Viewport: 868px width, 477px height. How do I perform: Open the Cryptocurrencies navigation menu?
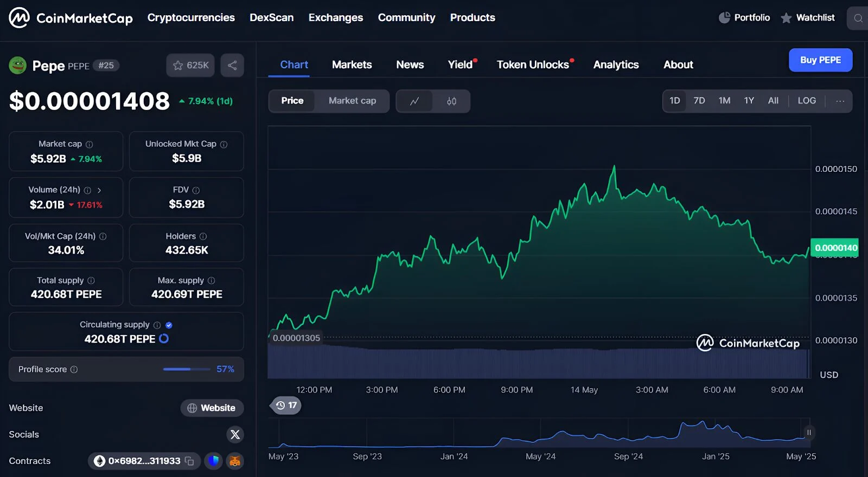[x=191, y=17]
